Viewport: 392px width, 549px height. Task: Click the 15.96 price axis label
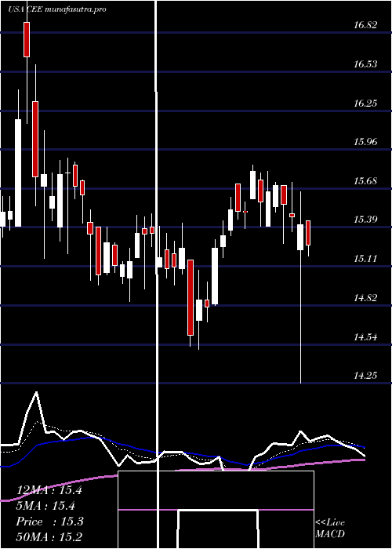click(x=365, y=142)
